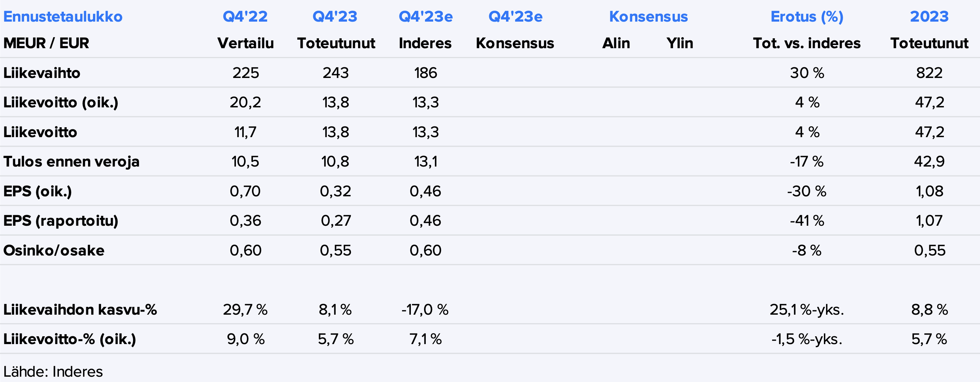Select the 2023 column header
980x382 pixels.
click(x=929, y=17)
